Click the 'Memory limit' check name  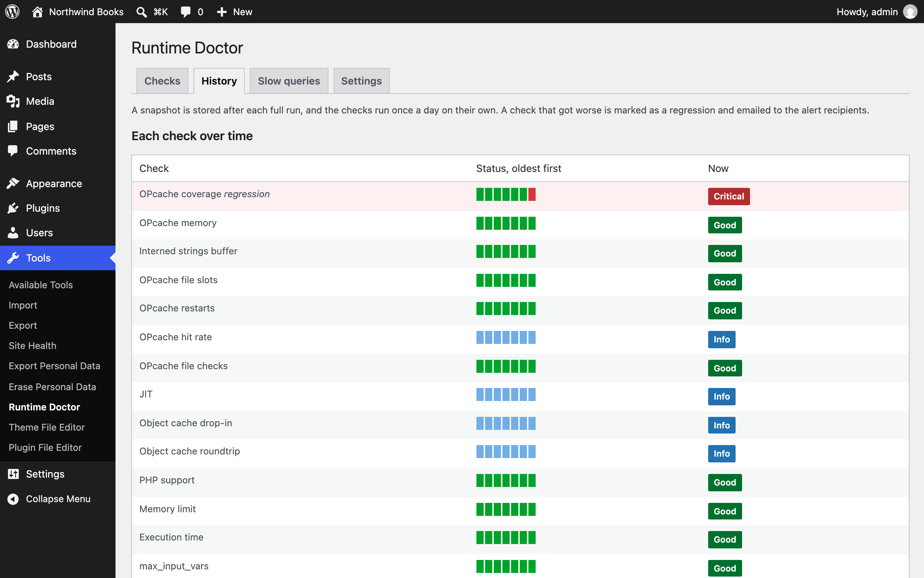[x=167, y=509]
